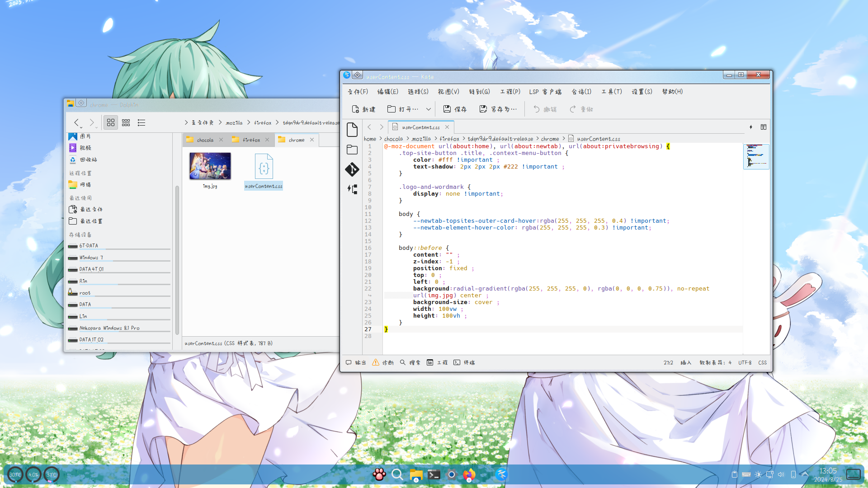Image resolution: width=868 pixels, height=488 pixels.
Task: Click the Forward arrow in Dolphin
Action: tap(92, 122)
